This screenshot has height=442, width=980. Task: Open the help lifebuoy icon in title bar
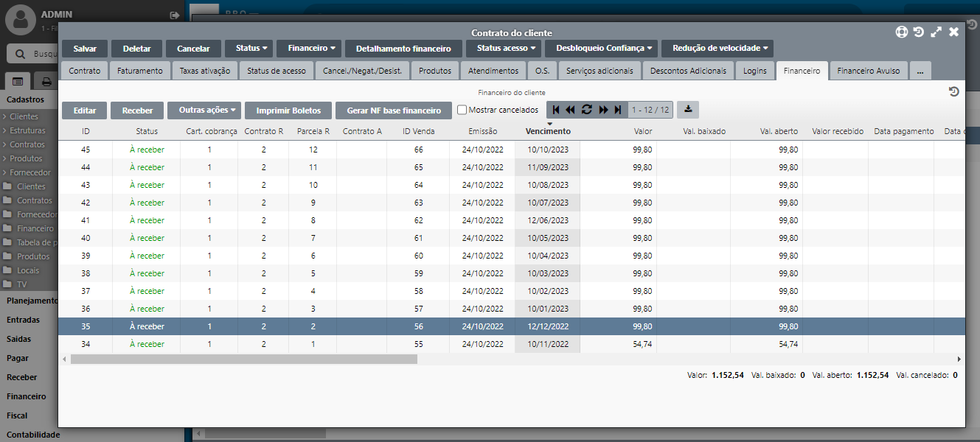[x=901, y=32]
